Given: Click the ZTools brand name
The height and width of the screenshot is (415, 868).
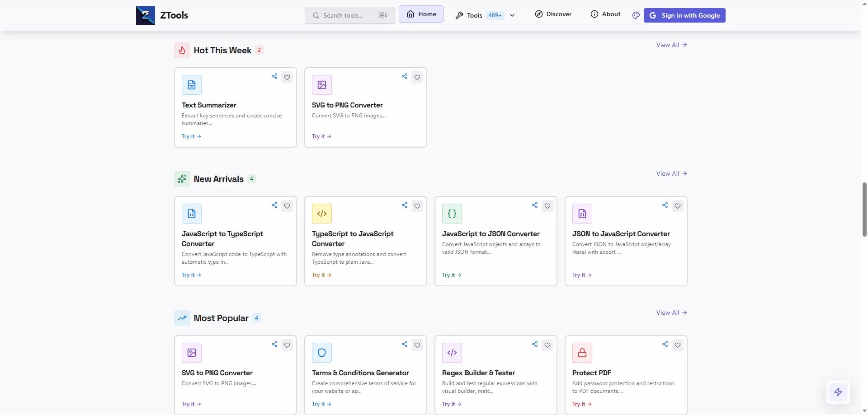Looking at the screenshot, I should click(x=174, y=15).
